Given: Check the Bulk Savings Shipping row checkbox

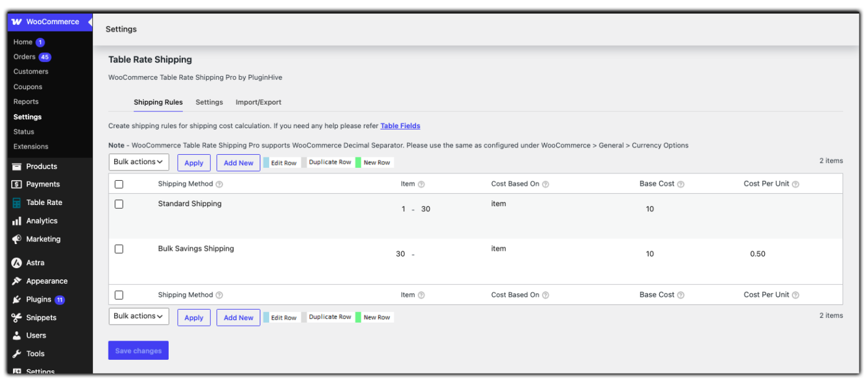Looking at the screenshot, I should (x=119, y=249).
